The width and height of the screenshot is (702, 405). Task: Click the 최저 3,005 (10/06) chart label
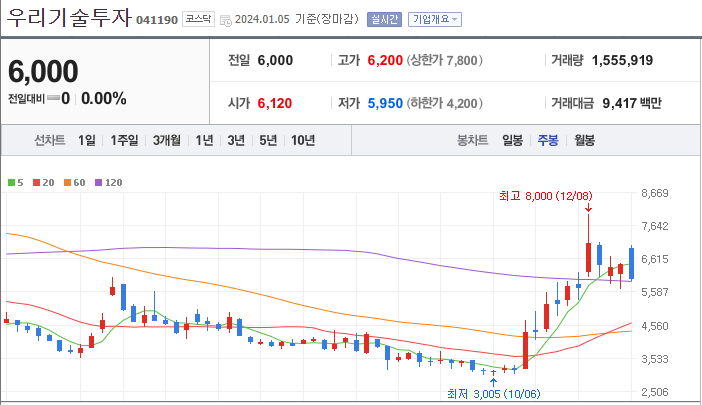pos(494,394)
